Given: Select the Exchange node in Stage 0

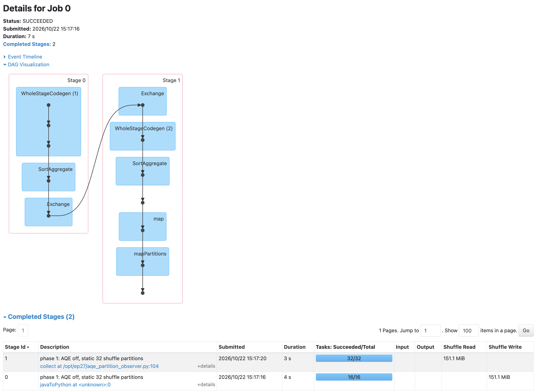Looking at the screenshot, I should tap(49, 212).
